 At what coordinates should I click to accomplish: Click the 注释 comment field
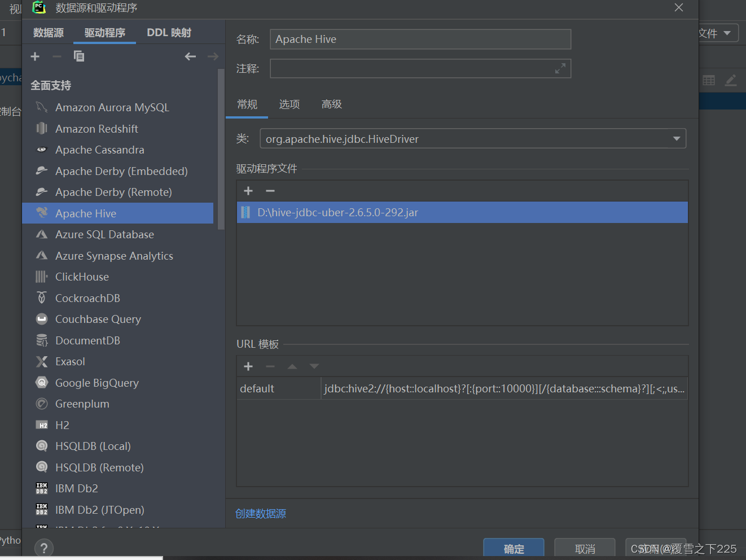click(x=420, y=69)
